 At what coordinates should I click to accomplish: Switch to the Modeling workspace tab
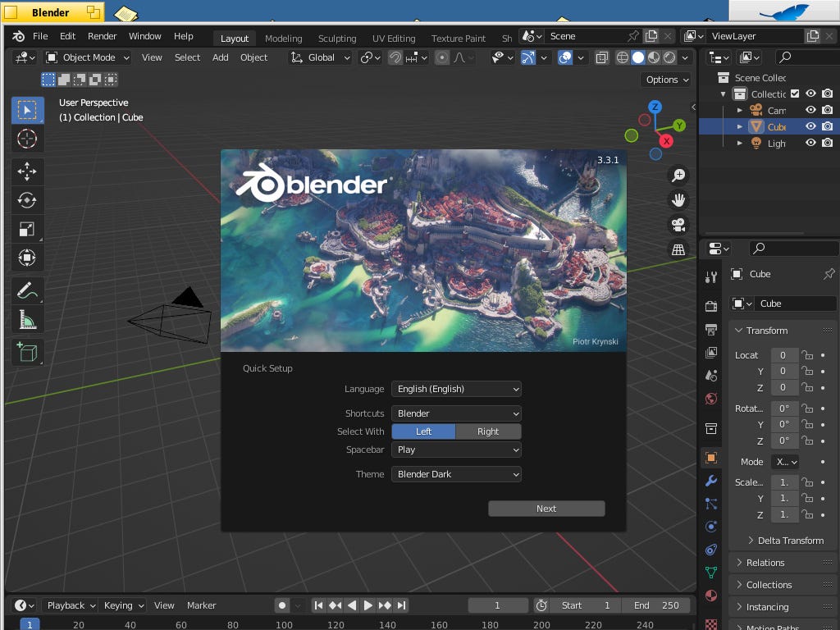click(x=283, y=39)
